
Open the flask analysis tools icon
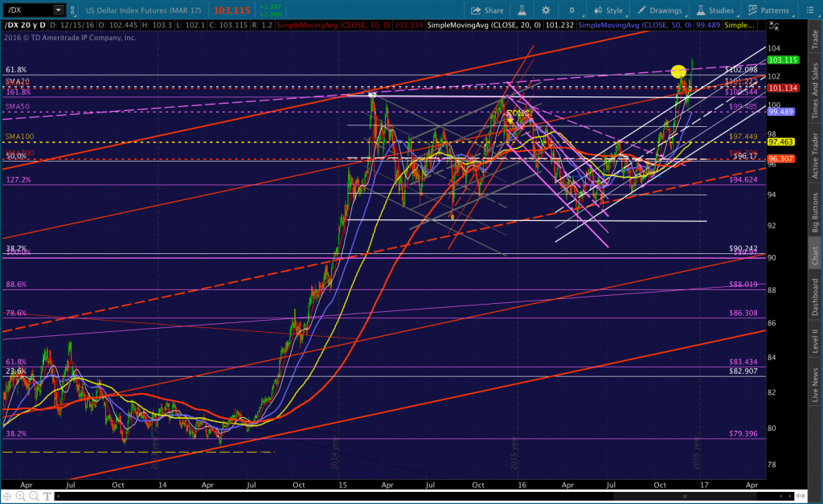(x=522, y=10)
